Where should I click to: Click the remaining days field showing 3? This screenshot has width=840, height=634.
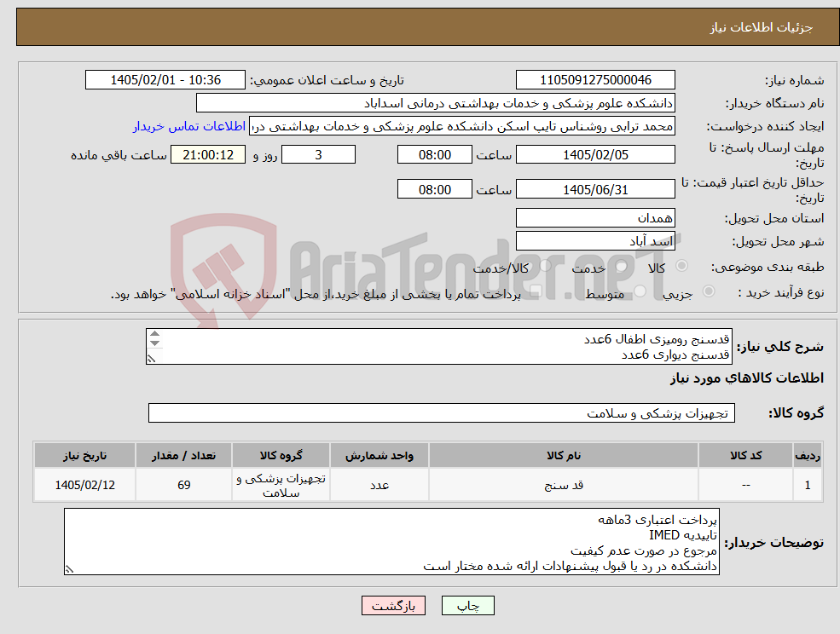coord(318,155)
